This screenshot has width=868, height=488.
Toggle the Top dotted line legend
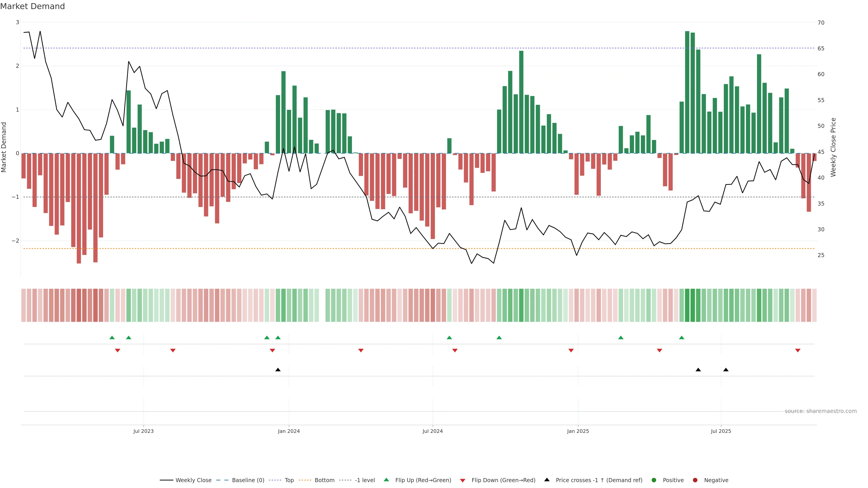coord(289,480)
